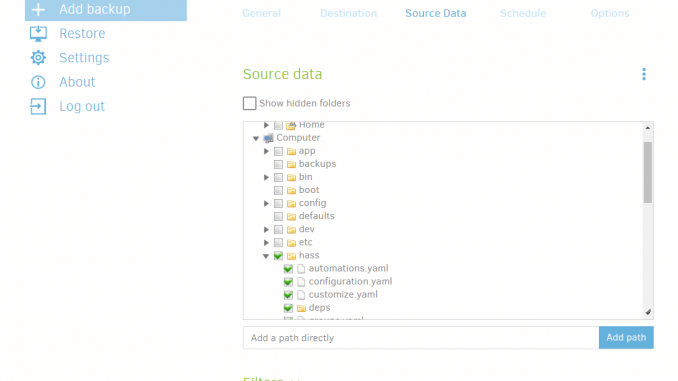
Task: Click the boot folder icon
Action: (x=291, y=190)
